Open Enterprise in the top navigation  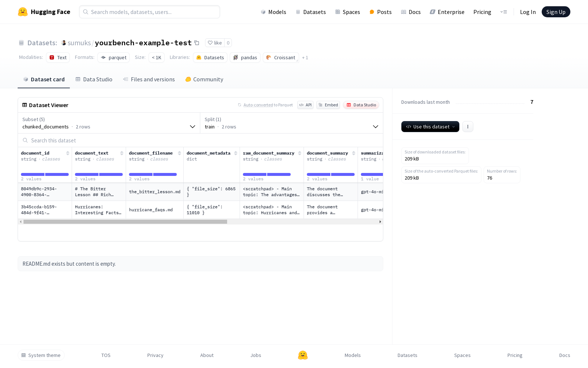[447, 12]
